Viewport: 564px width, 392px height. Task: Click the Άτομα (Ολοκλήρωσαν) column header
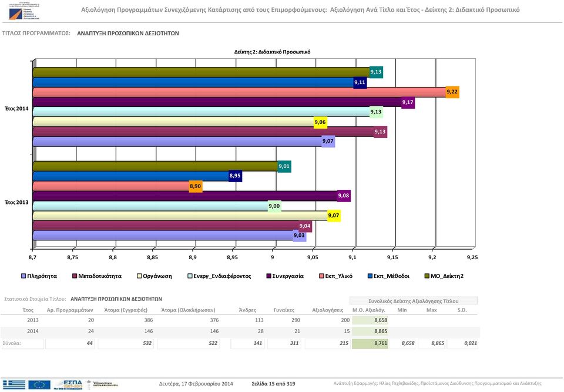point(188,310)
